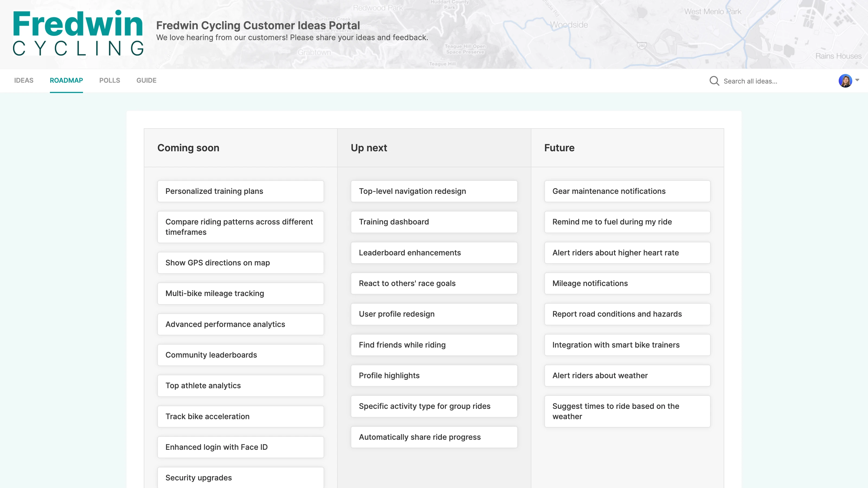868x488 pixels.
Task: Select Find friends while riding card
Action: point(434,345)
